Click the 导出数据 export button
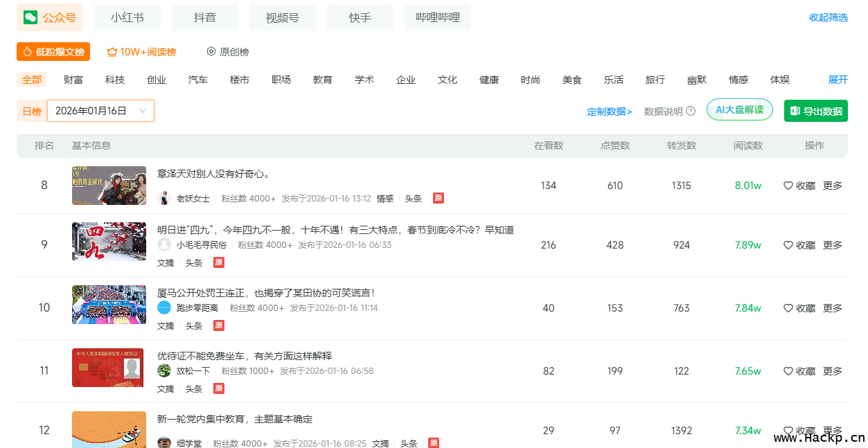This screenshot has height=448, width=868. (x=815, y=111)
